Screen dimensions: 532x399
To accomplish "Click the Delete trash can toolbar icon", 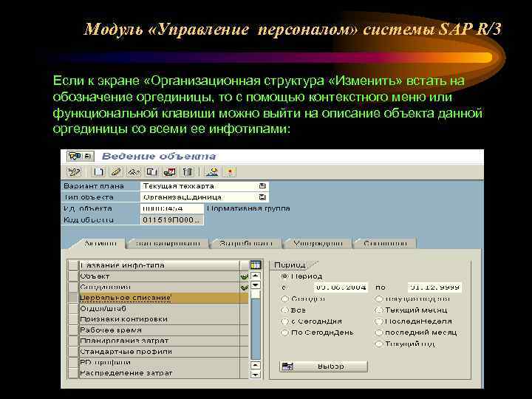I will point(188,172).
